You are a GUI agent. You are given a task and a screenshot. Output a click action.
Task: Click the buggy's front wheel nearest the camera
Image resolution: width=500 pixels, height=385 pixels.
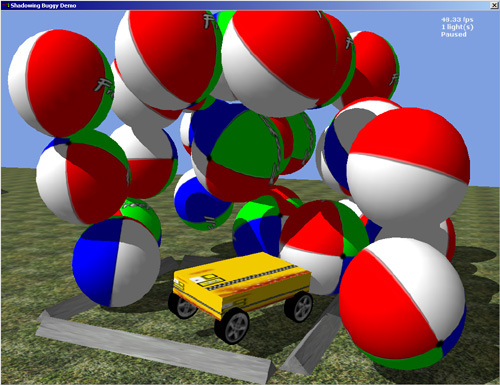232,325
